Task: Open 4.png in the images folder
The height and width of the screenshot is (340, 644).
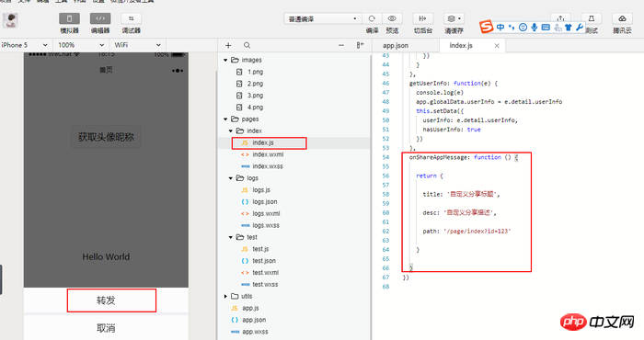Action: (255, 108)
